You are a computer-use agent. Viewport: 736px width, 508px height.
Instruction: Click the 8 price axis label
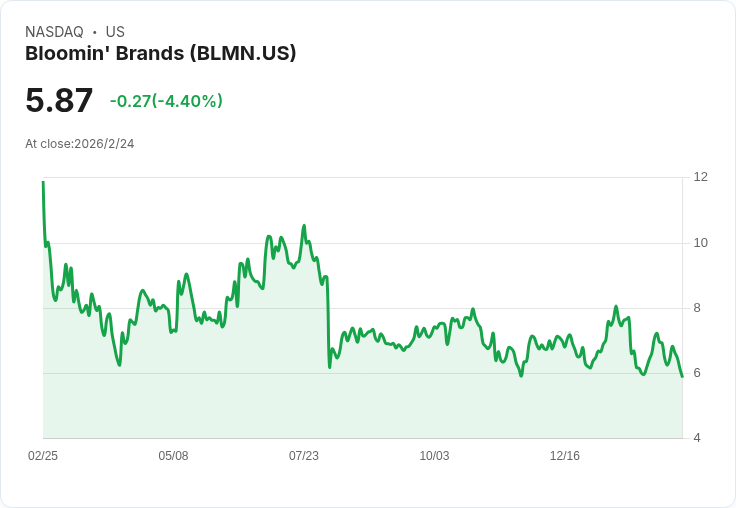pos(697,308)
